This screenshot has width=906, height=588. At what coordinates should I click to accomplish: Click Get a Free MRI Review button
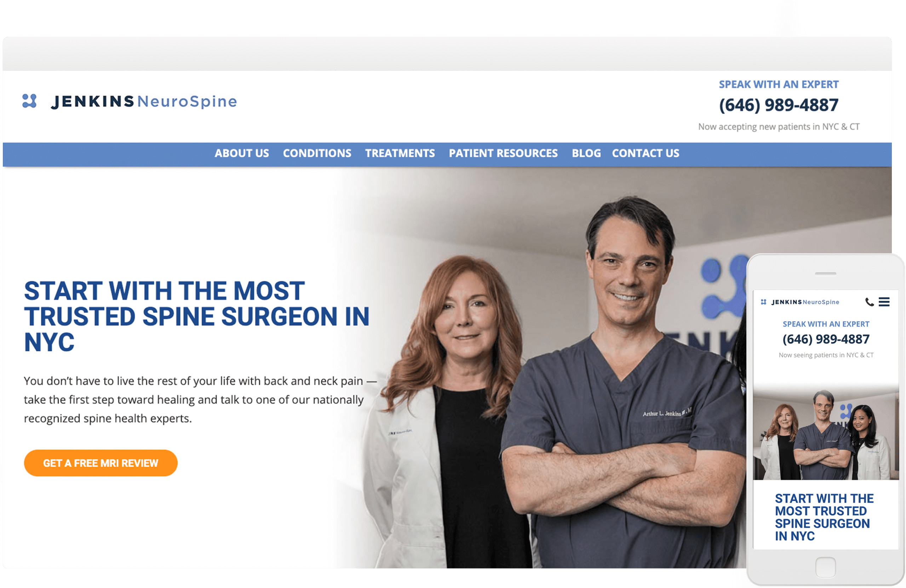pyautogui.click(x=101, y=463)
